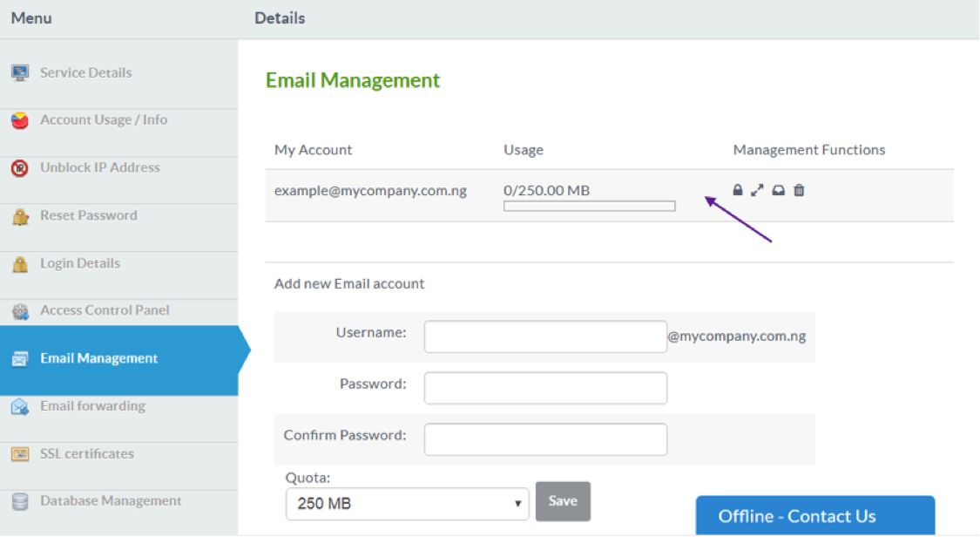Click the Menu header text

[x=31, y=18]
